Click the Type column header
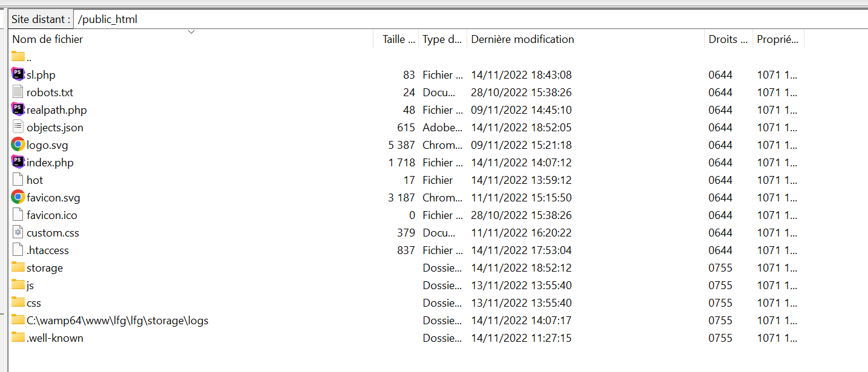 pos(442,39)
